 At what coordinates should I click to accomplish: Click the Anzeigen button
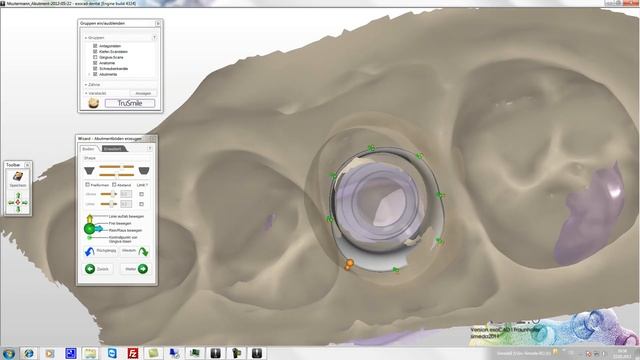pos(143,93)
